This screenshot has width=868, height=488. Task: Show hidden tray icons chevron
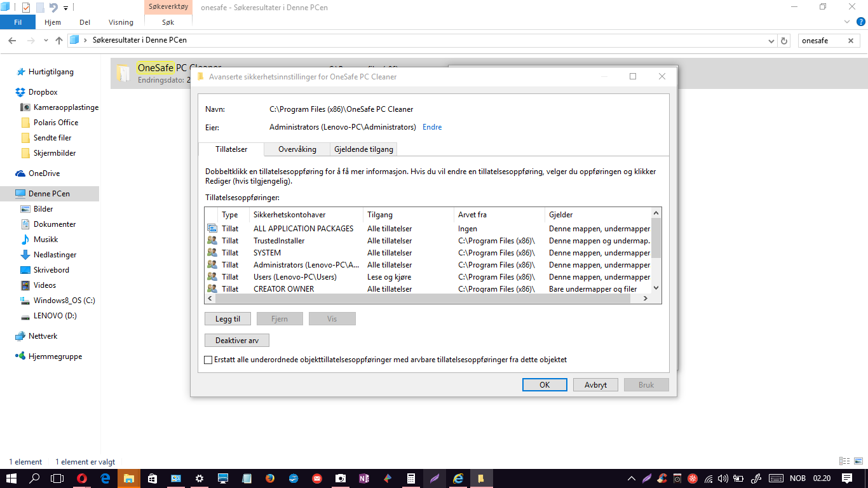632,478
